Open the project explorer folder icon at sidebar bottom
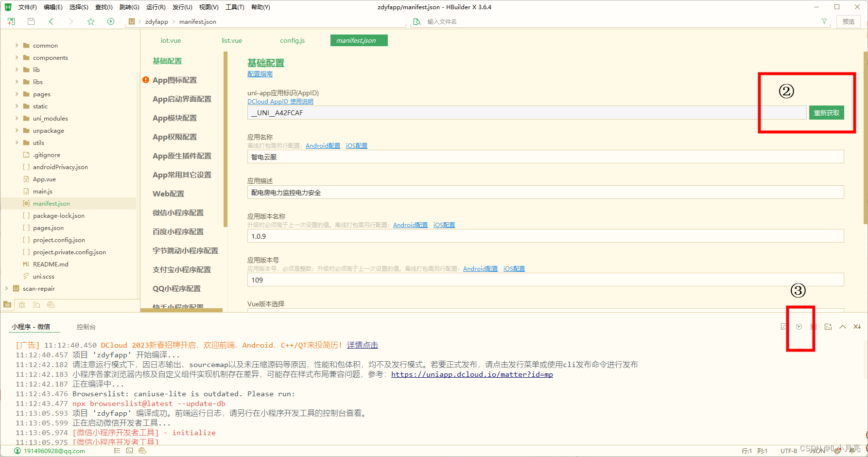 coord(7,305)
